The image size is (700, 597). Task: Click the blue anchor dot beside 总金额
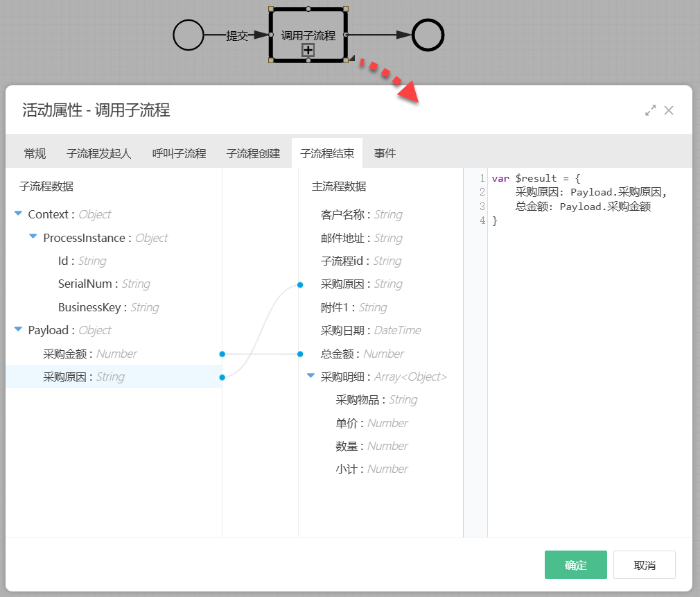pyautogui.click(x=299, y=354)
